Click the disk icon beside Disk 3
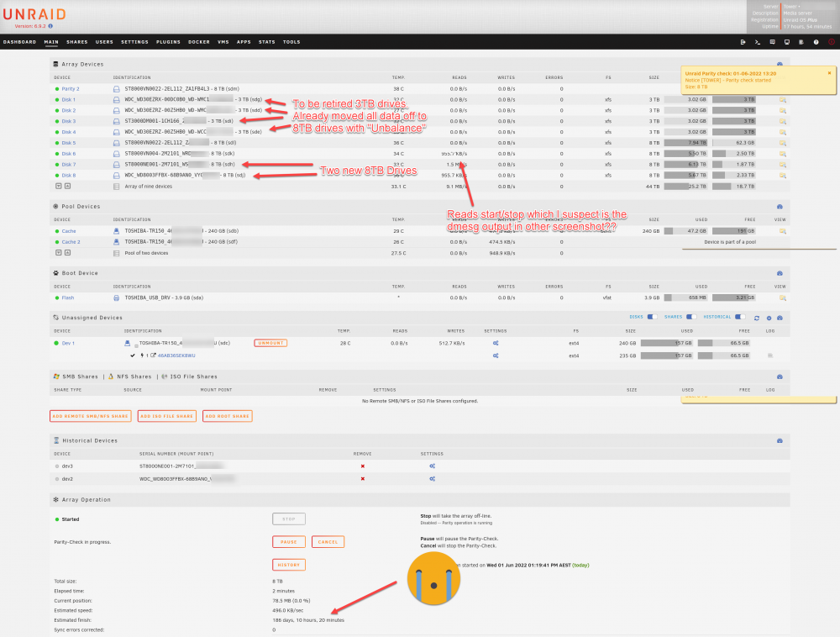 coord(116,121)
